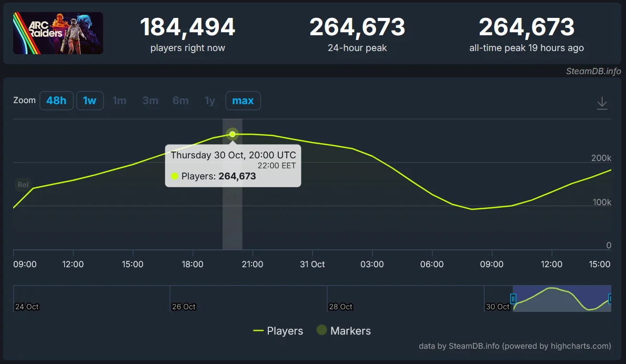This screenshot has width=626, height=364.
Task: Toggle visibility of the Markers series
Action: (x=350, y=331)
